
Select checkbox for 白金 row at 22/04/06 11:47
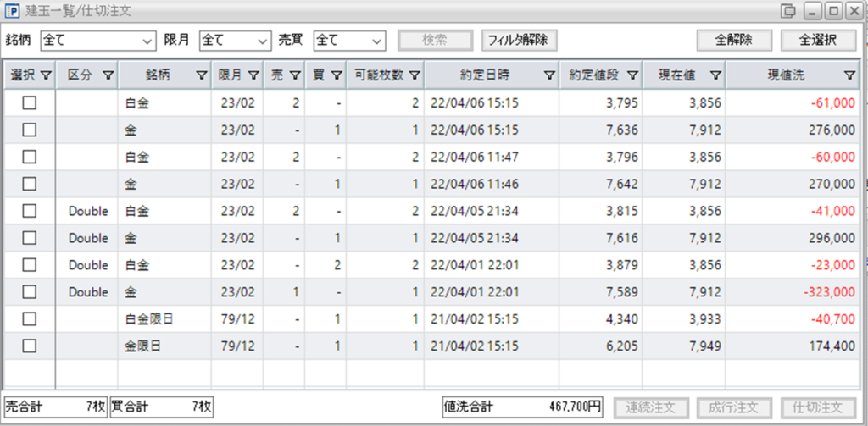point(30,158)
